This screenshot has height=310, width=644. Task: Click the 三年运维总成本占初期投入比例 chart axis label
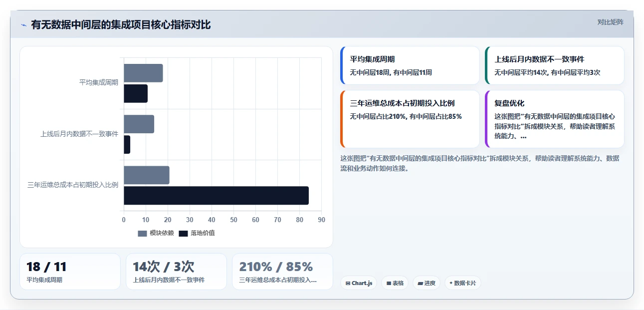point(73,185)
